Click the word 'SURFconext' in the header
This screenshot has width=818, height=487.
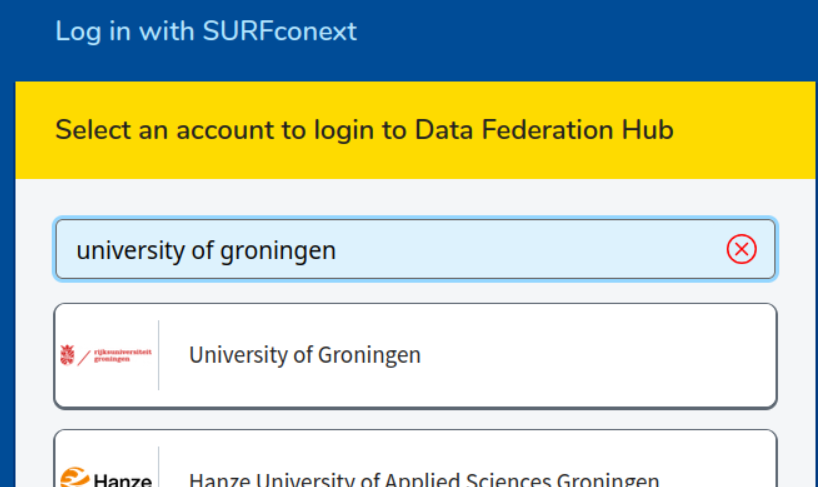(x=280, y=31)
